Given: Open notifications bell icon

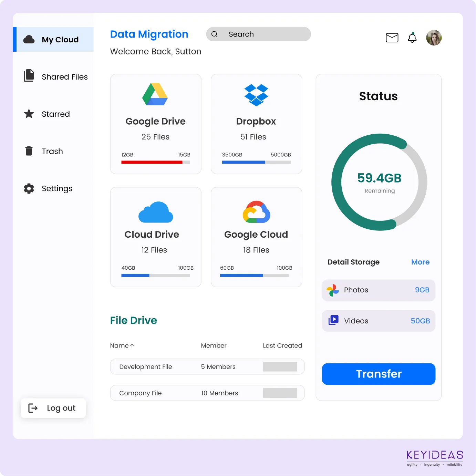Looking at the screenshot, I should point(412,38).
